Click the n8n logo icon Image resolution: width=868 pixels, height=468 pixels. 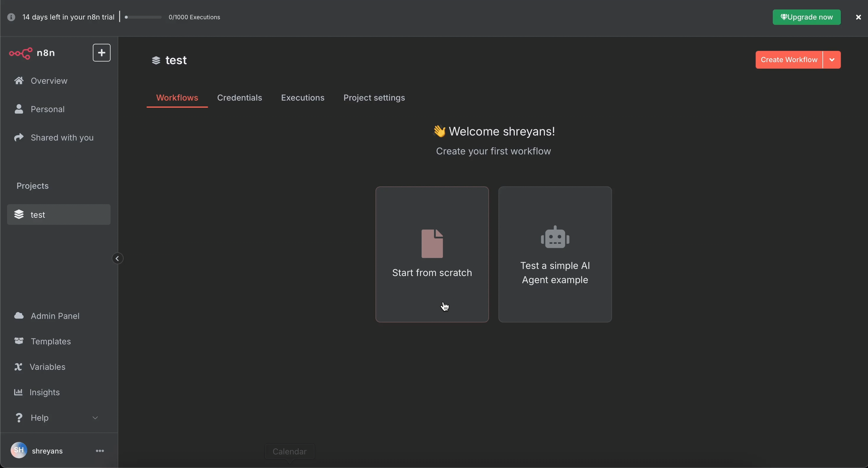[x=21, y=53]
